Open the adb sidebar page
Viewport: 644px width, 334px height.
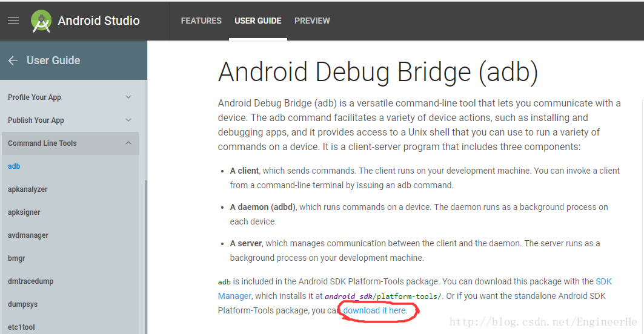coord(14,166)
